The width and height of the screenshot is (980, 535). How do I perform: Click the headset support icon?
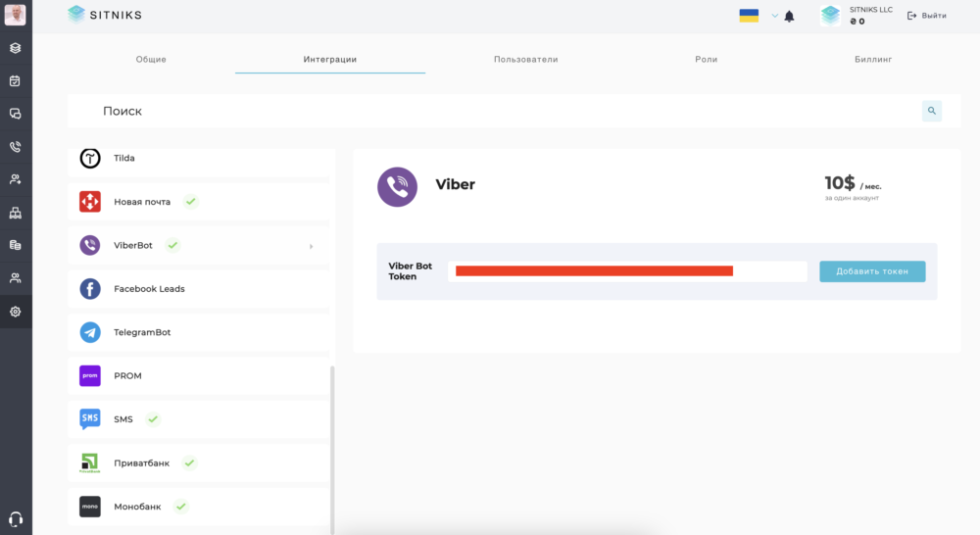coord(16,518)
